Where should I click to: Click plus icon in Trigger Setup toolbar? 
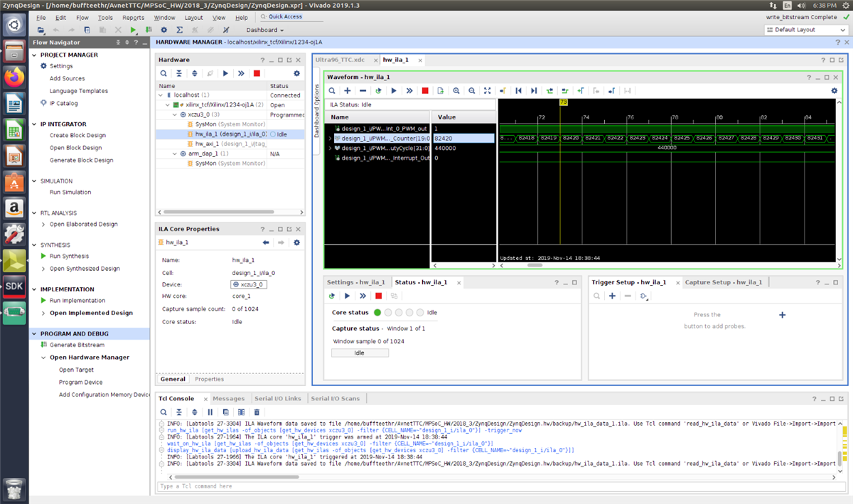[612, 296]
